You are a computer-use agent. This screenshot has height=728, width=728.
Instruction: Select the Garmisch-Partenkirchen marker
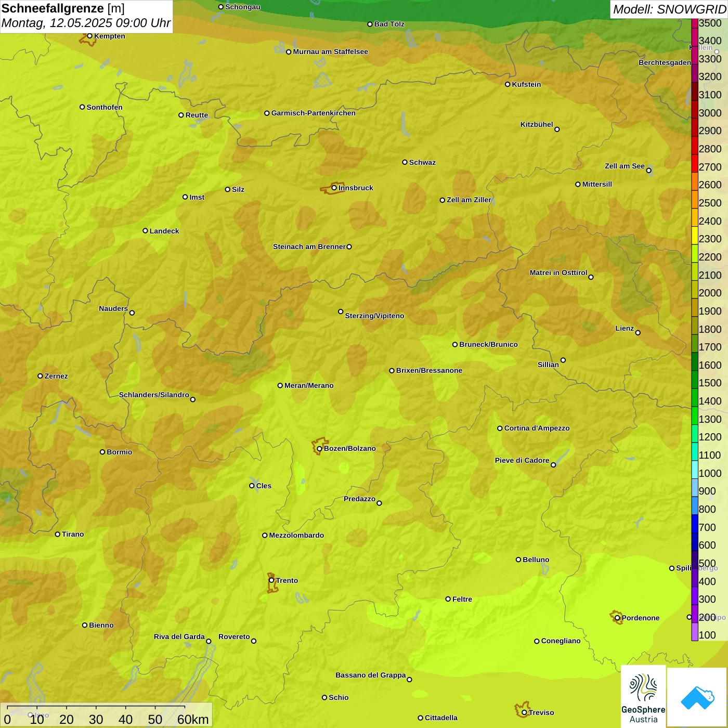[267, 113]
